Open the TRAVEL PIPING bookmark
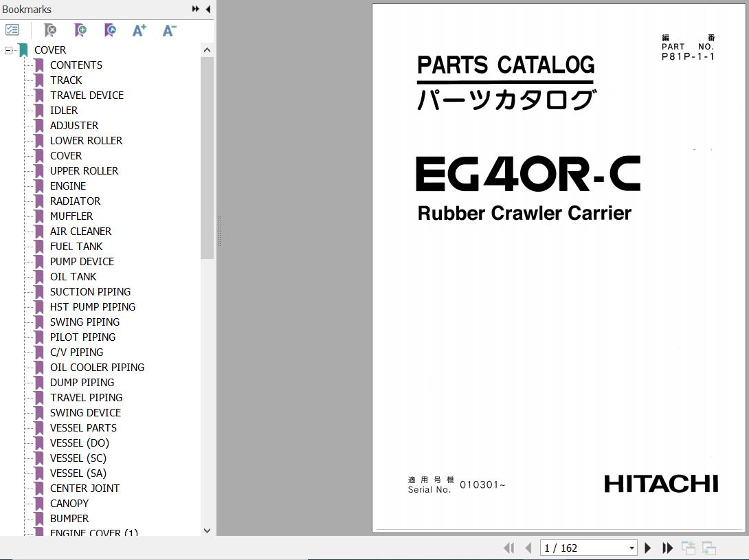 click(x=86, y=398)
